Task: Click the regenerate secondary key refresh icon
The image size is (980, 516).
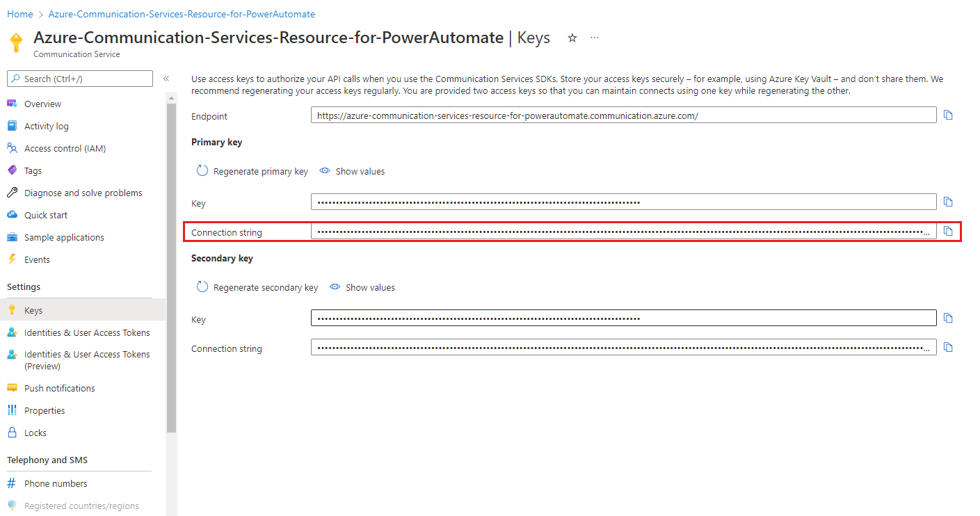Action: [202, 287]
